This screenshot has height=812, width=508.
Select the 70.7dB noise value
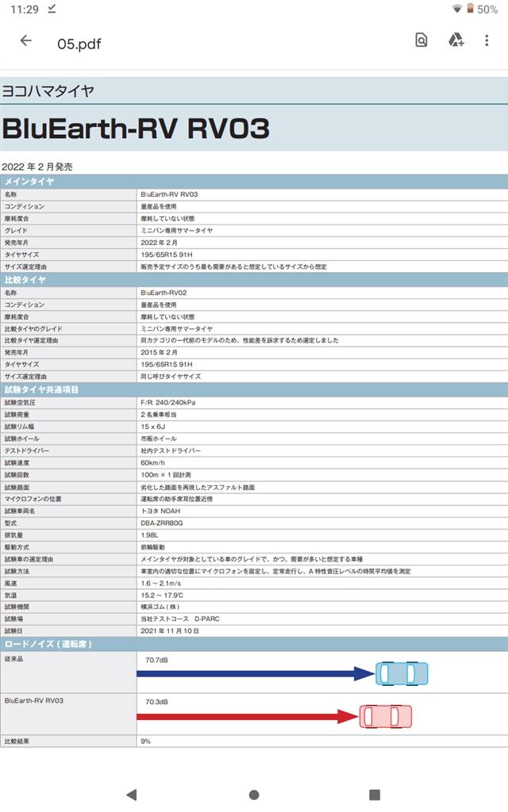[156, 660]
